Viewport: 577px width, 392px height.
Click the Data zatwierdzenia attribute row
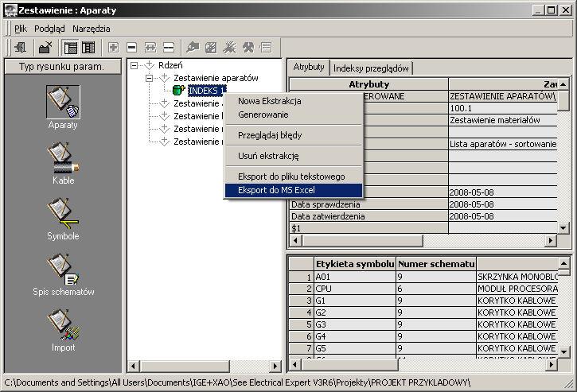point(368,216)
